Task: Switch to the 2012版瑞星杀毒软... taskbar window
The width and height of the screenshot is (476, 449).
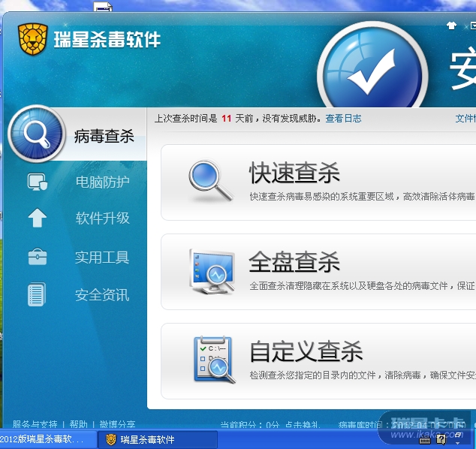Action: (47, 439)
